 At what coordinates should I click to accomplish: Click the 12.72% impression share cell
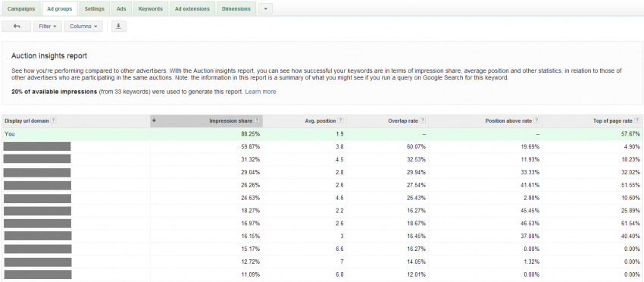(x=251, y=262)
